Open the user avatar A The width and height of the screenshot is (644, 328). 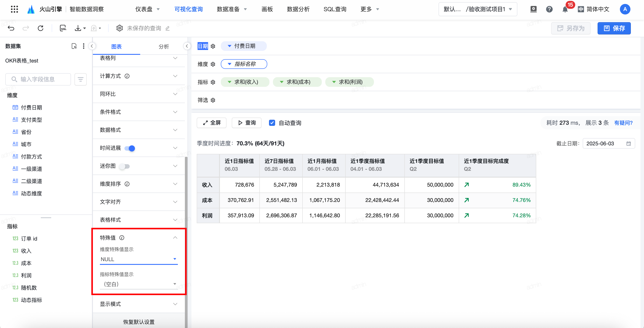[625, 9]
